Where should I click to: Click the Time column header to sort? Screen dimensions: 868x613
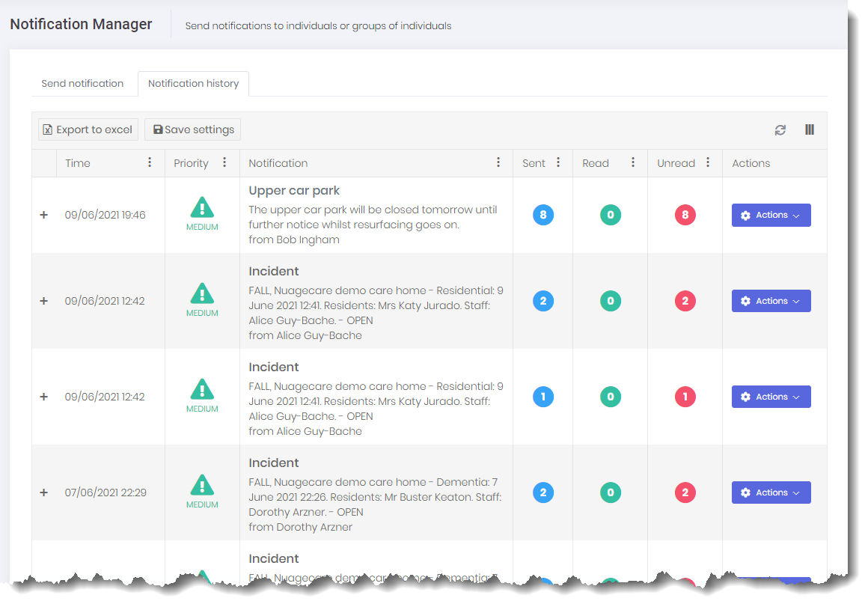point(78,163)
